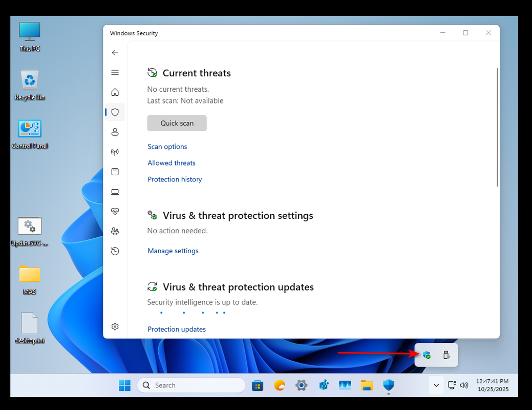The height and width of the screenshot is (410, 532).
Task: Open Manage settings link
Action: click(173, 251)
